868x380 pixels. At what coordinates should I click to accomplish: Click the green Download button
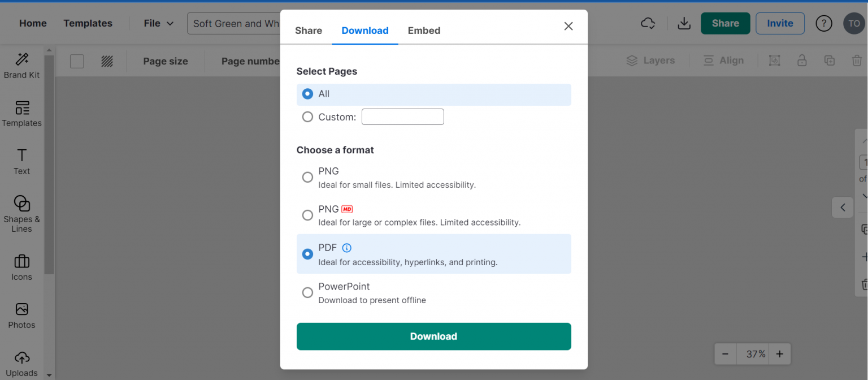point(433,336)
